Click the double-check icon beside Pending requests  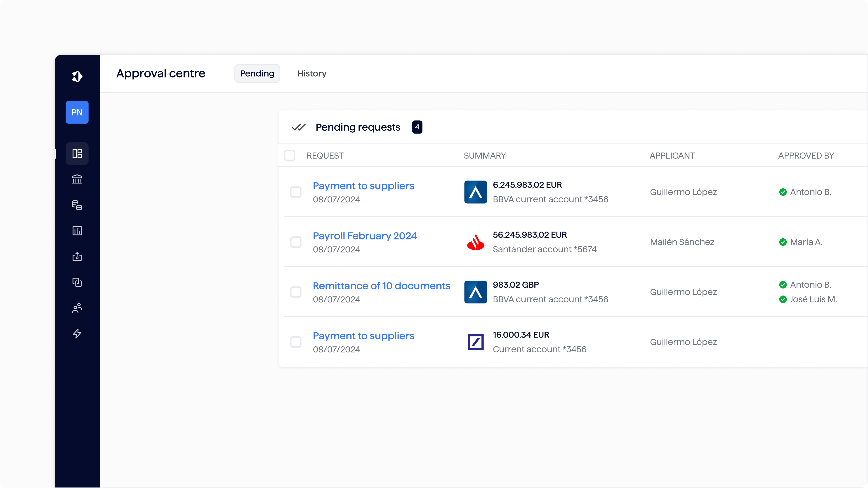298,127
